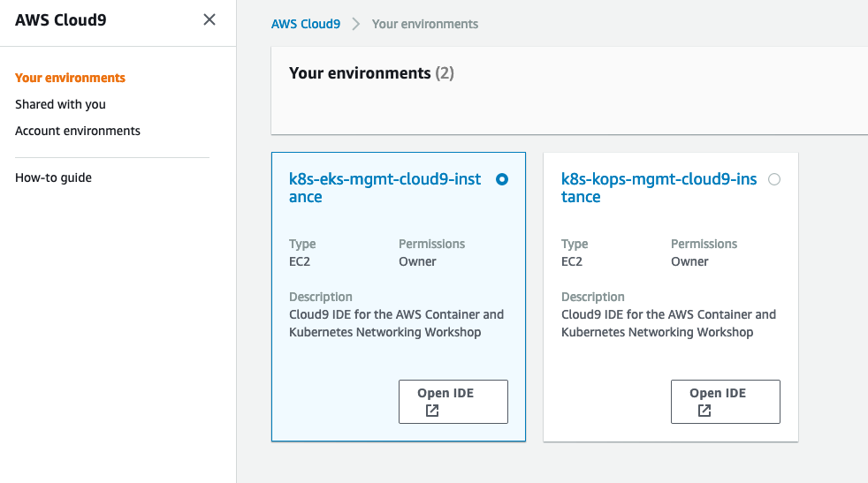The image size is (868, 483).
Task: Open the How-to guide link
Action: pyautogui.click(x=53, y=177)
